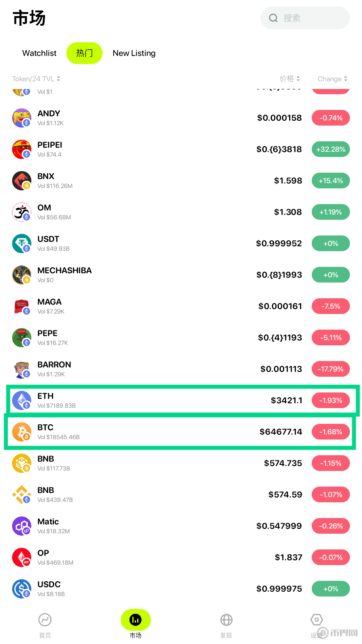Sort list by price column
Screen dimensions: 362x644
[290, 79]
